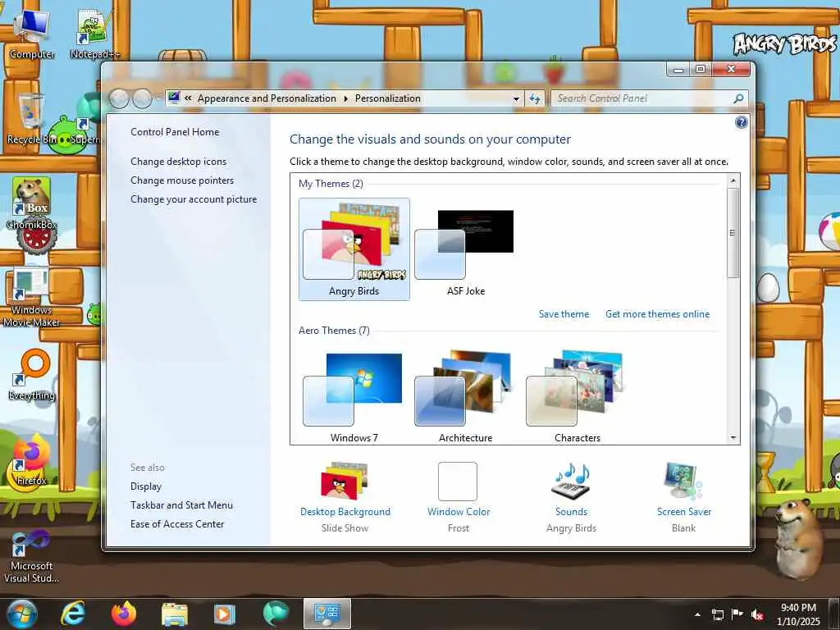Open the Window Color Frost swatch

458,481
